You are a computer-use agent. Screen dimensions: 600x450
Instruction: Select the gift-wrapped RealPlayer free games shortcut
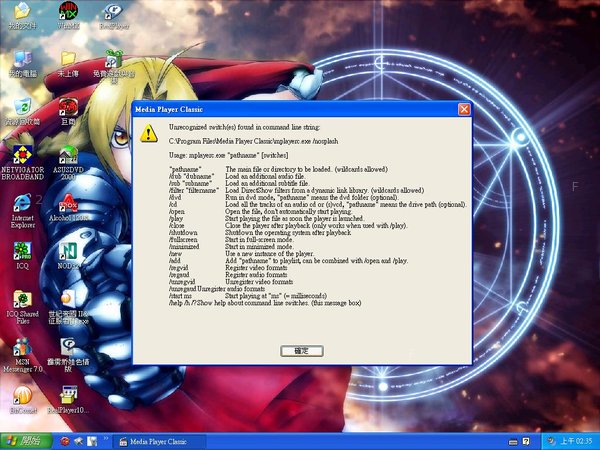pyautogui.click(x=114, y=67)
